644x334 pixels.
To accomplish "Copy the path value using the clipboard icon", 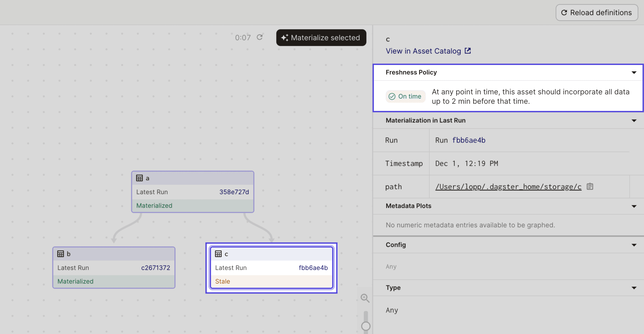I will (590, 187).
